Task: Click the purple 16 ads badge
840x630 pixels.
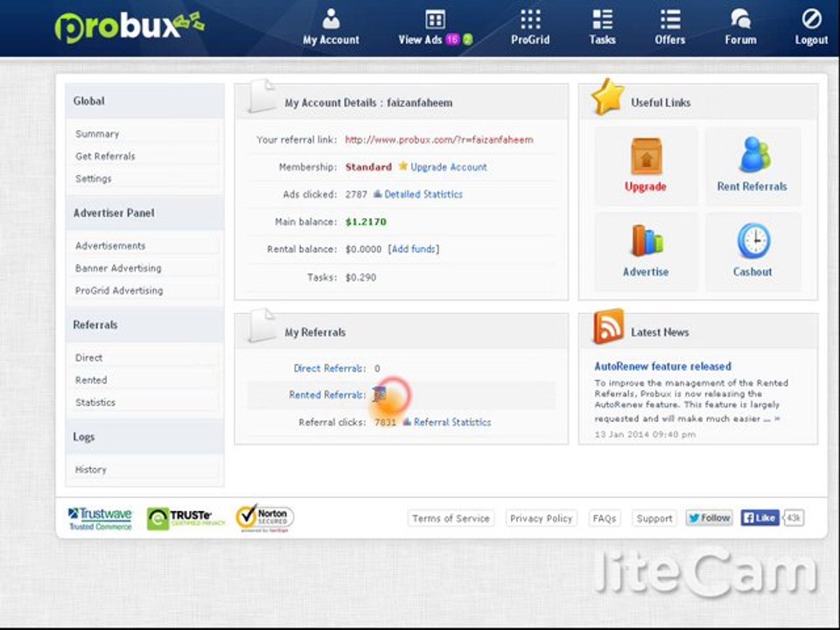Action: (x=452, y=39)
